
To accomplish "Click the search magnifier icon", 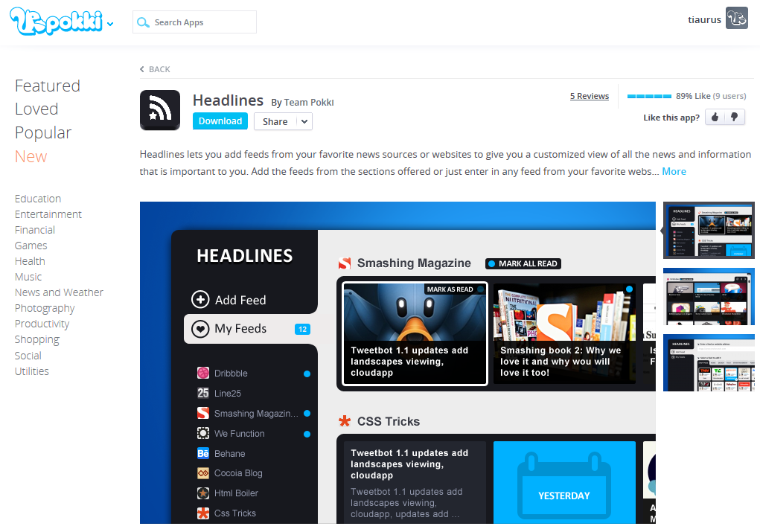I will pos(143,22).
